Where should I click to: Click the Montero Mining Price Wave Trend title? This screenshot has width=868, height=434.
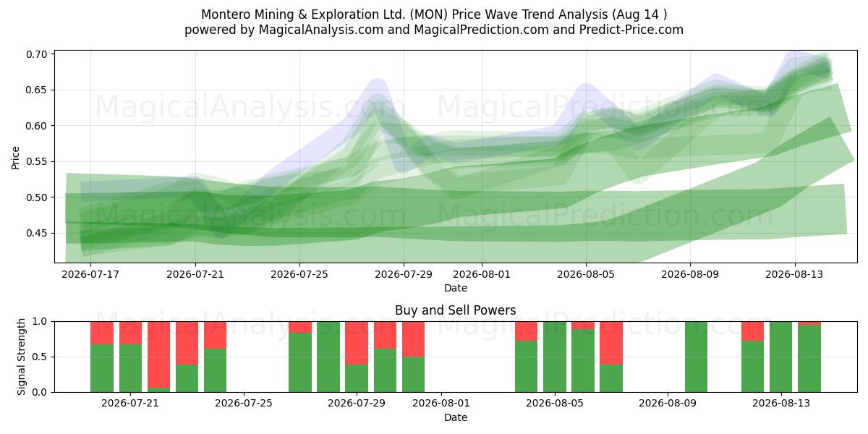[434, 14]
